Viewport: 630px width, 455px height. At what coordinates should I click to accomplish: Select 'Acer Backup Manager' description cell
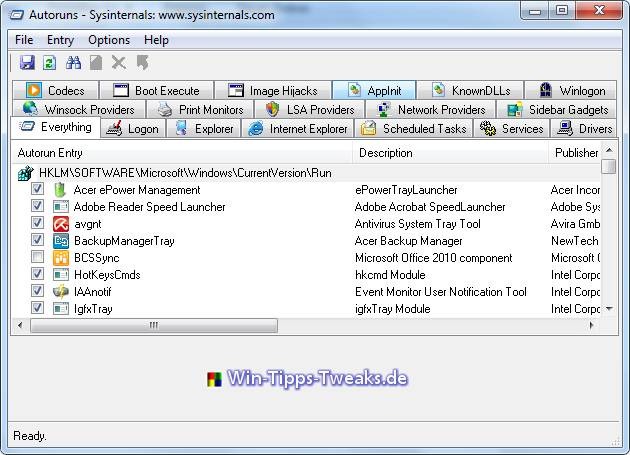[x=409, y=241]
